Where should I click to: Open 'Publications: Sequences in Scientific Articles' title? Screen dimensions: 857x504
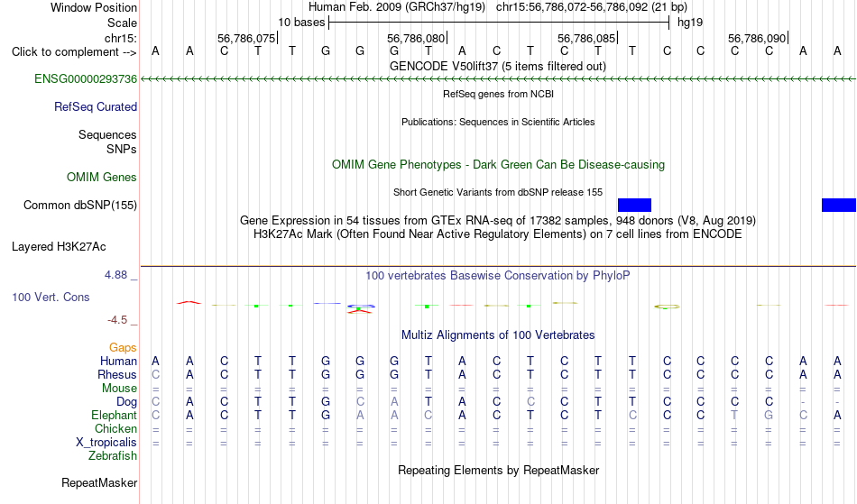click(498, 122)
